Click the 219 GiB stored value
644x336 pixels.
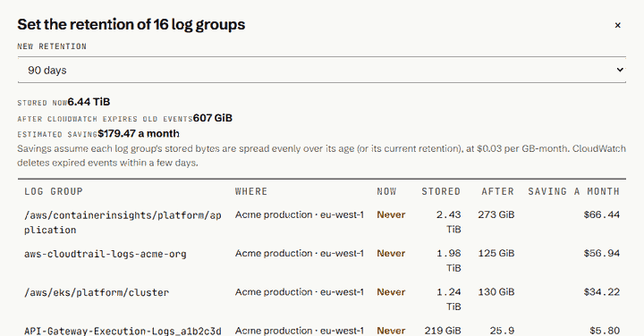443,331
